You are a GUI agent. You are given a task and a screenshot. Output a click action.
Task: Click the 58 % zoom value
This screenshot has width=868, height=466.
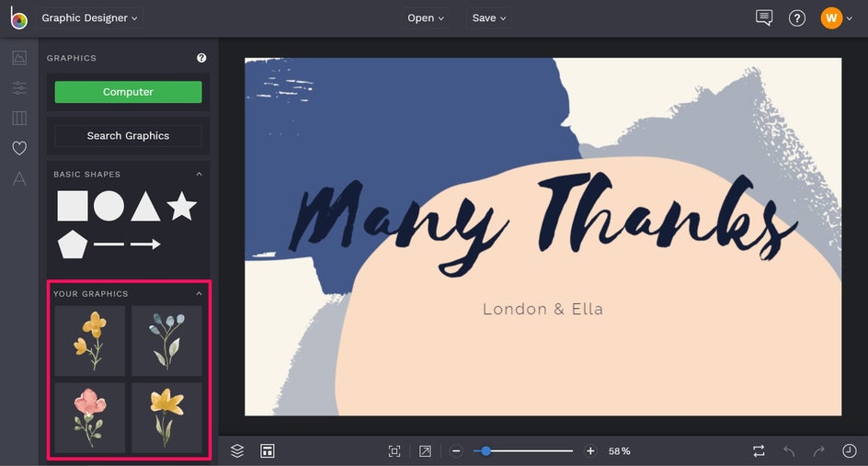tap(620, 451)
